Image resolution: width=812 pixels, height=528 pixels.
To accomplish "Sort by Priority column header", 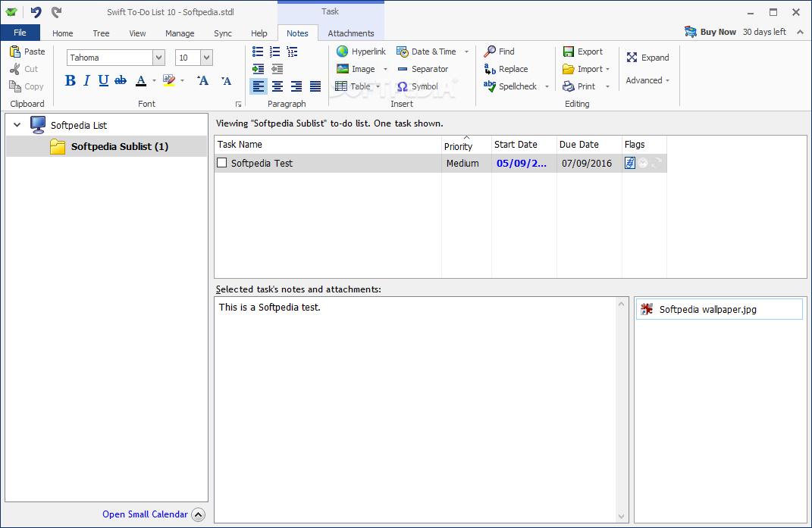I will (466, 145).
